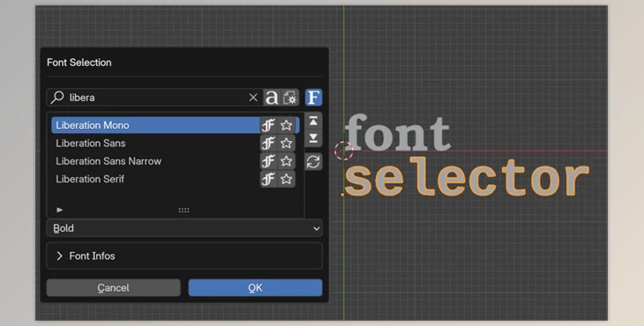
Task: Toggle the blue F font button
Action: 314,98
